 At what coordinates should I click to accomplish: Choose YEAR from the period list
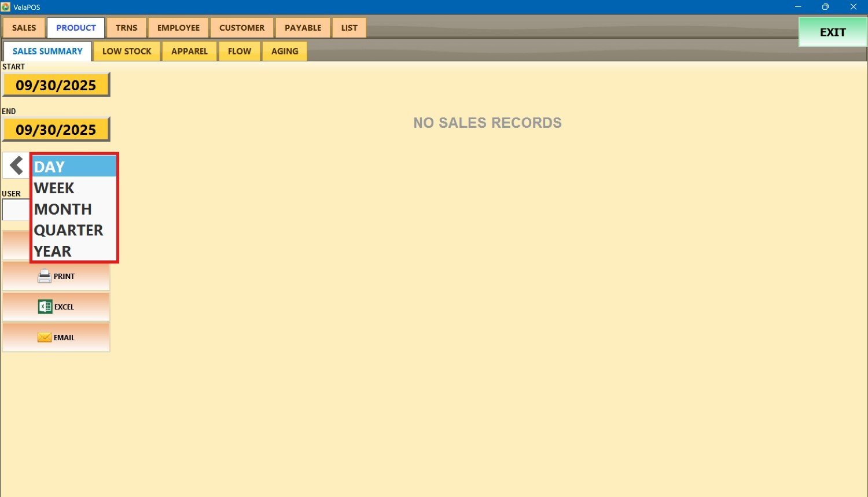tap(74, 251)
